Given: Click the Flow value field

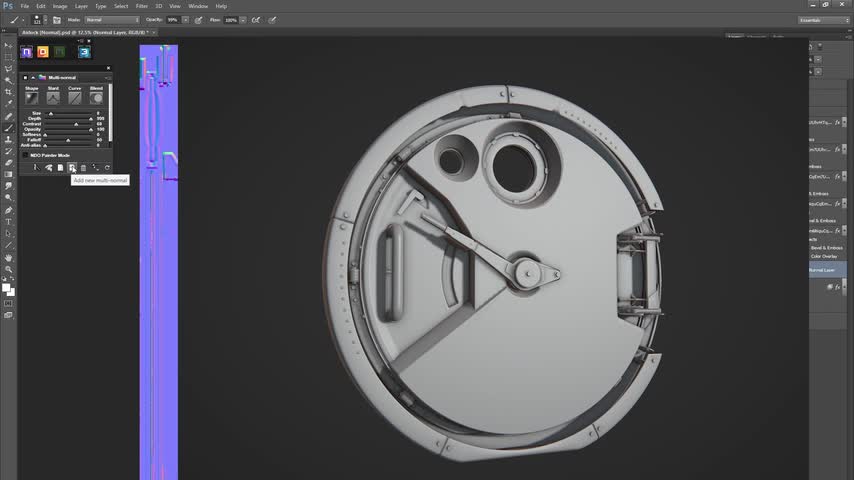Looking at the screenshot, I should tap(231, 20).
